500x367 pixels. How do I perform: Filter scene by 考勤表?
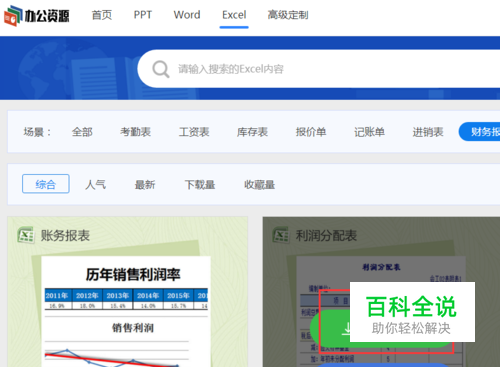point(135,132)
